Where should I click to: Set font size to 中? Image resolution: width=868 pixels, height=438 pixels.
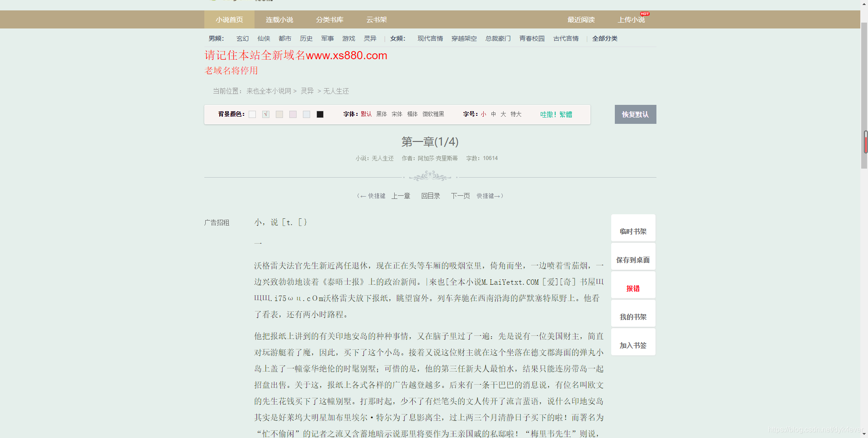point(493,114)
